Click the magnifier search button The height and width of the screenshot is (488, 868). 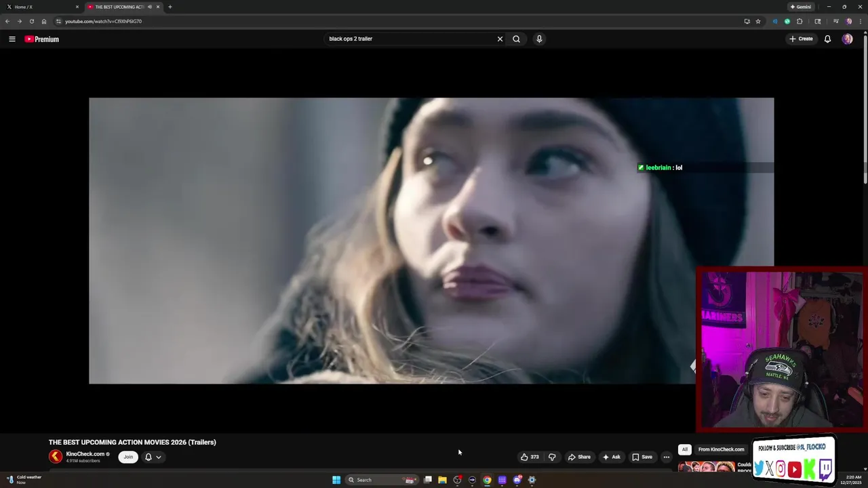click(517, 39)
